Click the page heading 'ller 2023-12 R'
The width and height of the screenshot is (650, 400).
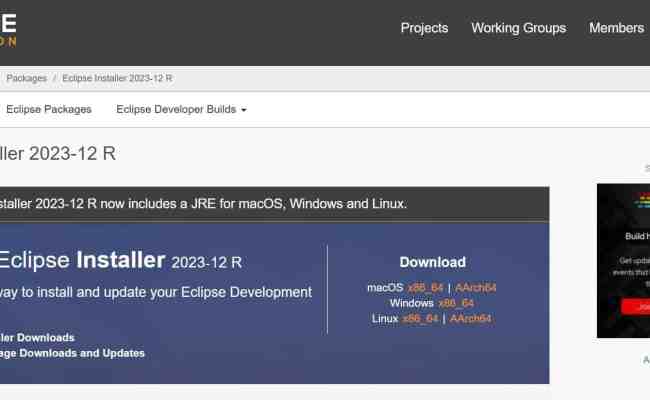pos(58,153)
